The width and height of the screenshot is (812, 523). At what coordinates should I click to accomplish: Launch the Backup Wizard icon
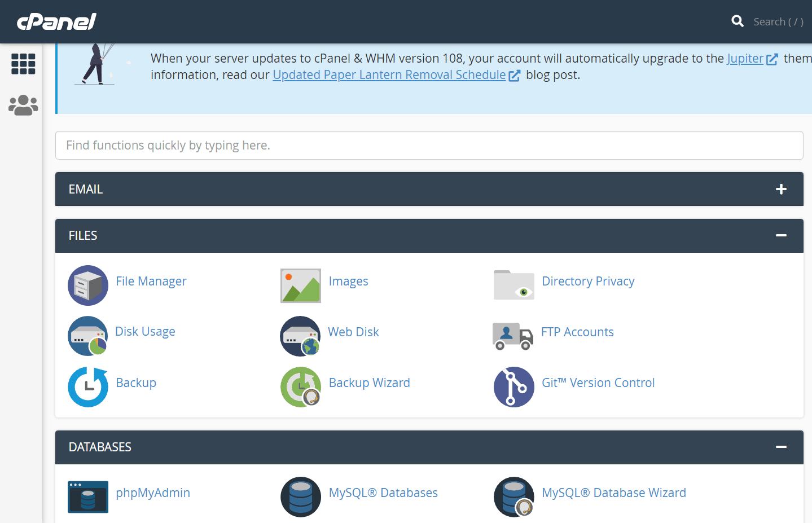301,387
